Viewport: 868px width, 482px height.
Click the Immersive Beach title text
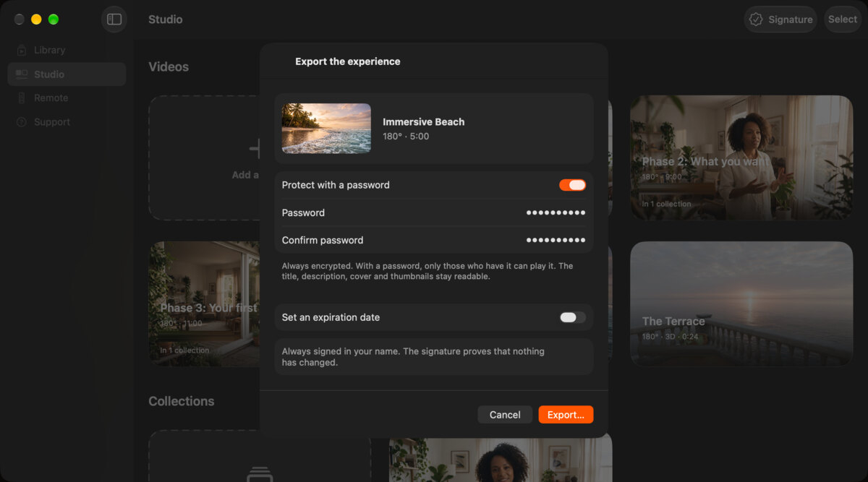click(x=424, y=122)
